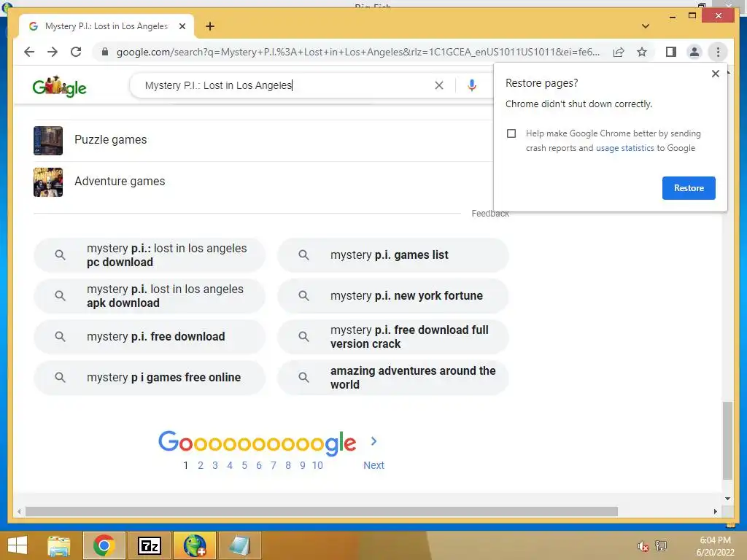Screen dimensions: 747x560
Task: Click the vertical scrollbar thumb
Action: tap(727, 440)
